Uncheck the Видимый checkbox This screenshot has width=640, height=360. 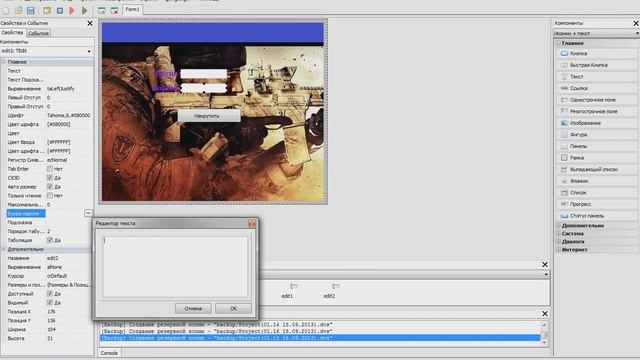(50, 302)
